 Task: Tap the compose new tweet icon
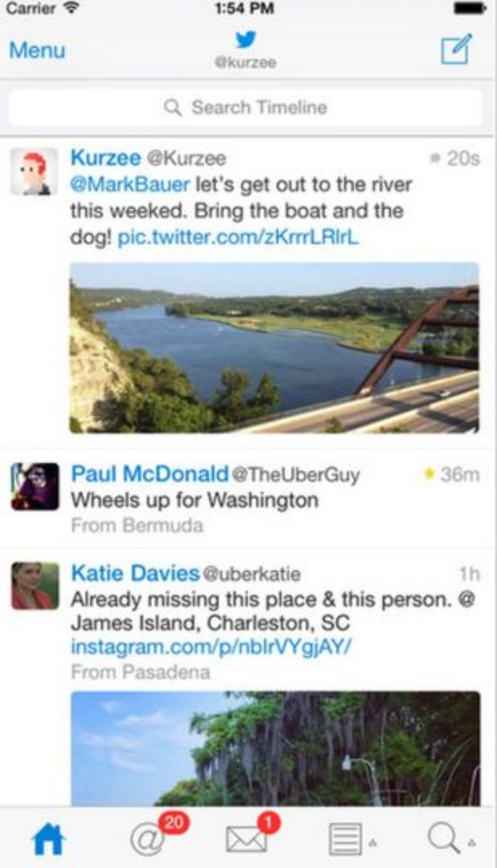tap(456, 49)
